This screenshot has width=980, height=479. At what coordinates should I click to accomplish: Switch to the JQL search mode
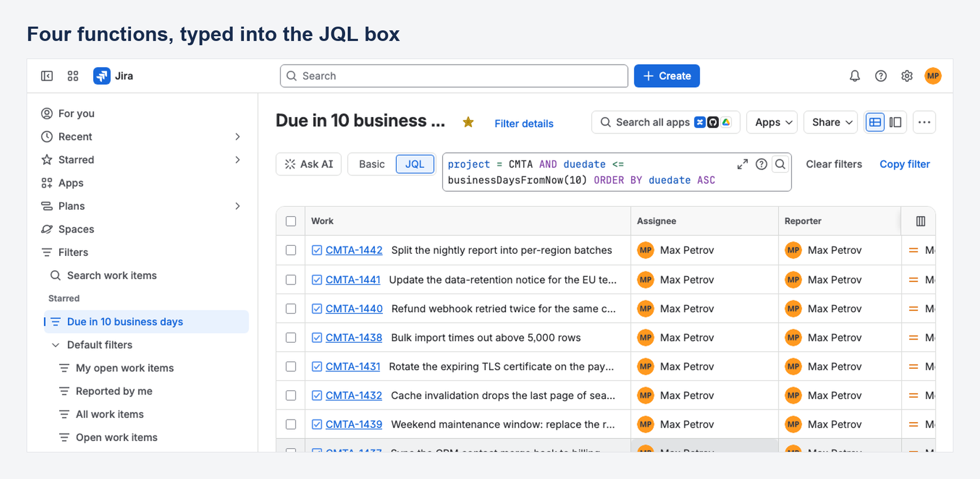[415, 164]
